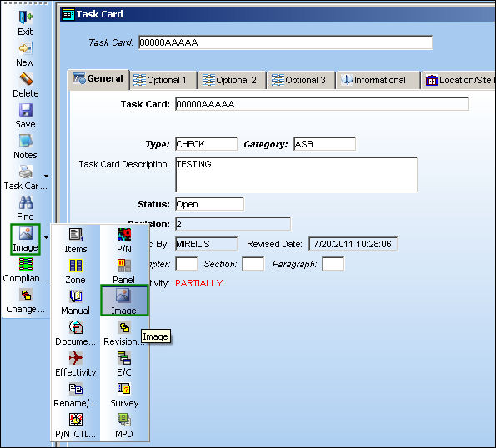
Task: Select Effectivity airplane icon
Action: (x=76, y=358)
